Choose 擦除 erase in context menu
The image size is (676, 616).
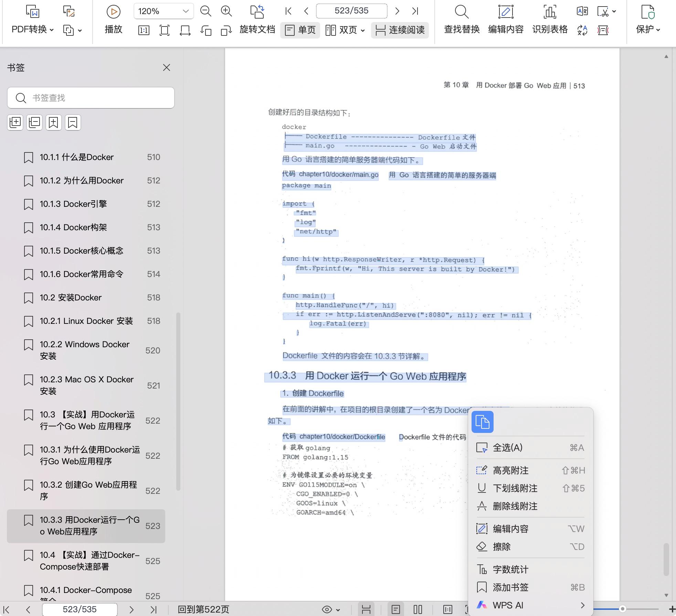(530, 546)
